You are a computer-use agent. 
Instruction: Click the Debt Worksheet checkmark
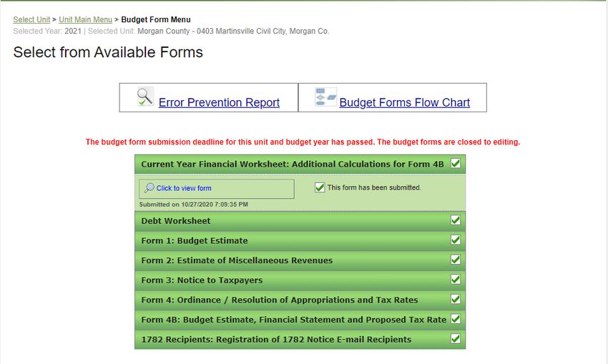[x=456, y=220]
